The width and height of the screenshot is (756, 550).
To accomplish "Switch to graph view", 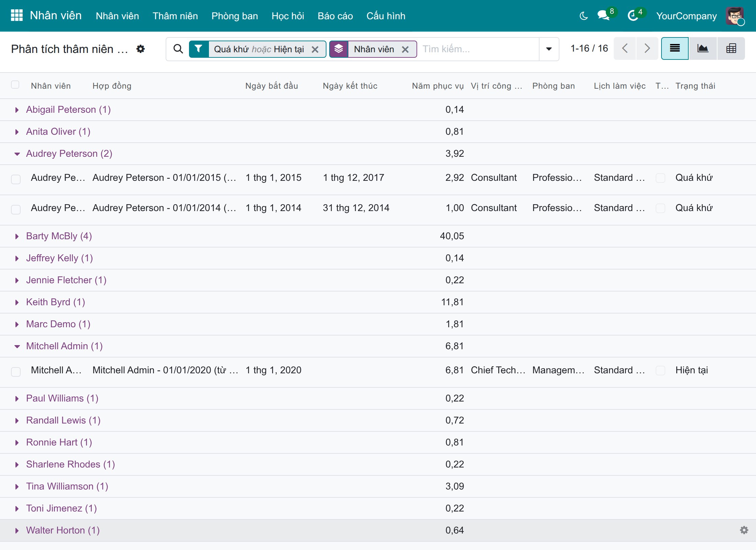I will click(703, 48).
